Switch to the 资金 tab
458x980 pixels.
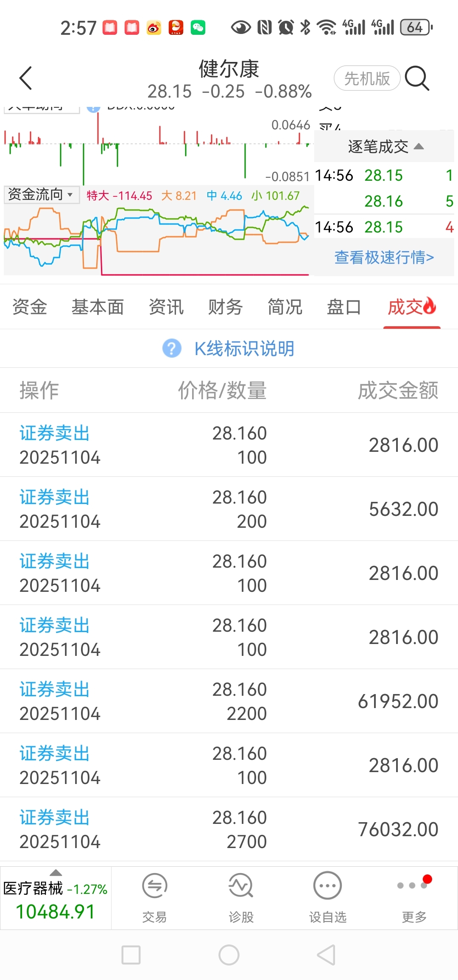point(30,307)
